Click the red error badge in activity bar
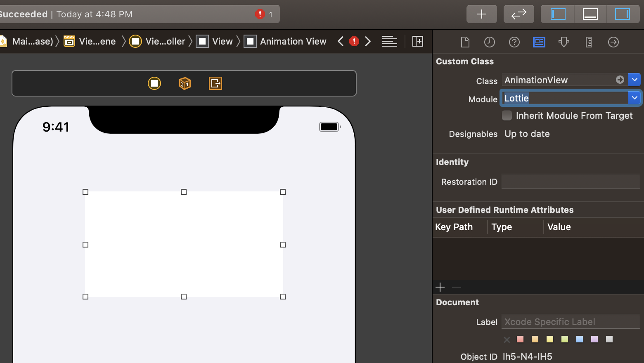The image size is (644, 363). 260,14
